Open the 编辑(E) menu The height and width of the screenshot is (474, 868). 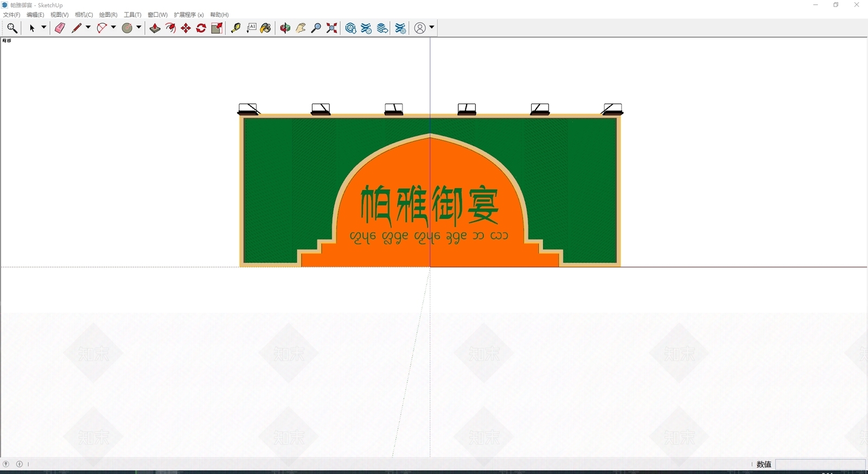[35, 15]
